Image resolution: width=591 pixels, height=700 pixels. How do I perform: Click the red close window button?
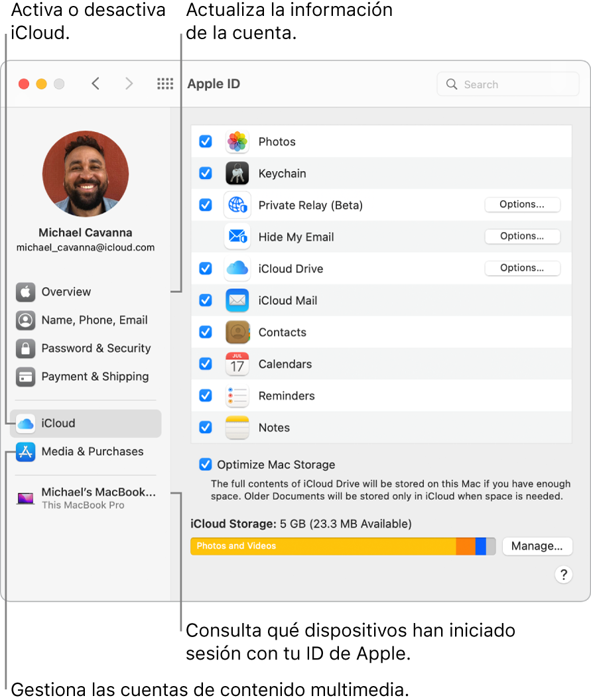(x=24, y=84)
